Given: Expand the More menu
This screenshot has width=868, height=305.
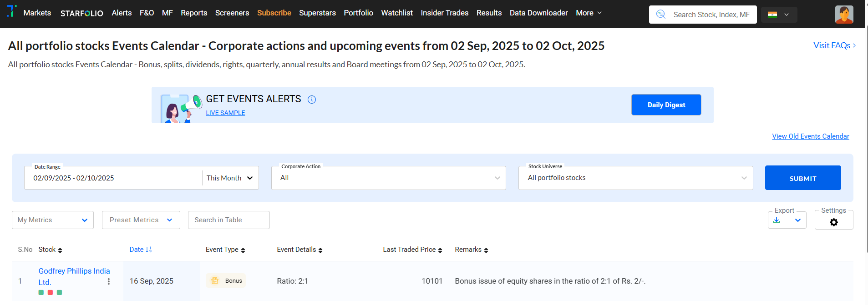Looking at the screenshot, I should 589,13.
